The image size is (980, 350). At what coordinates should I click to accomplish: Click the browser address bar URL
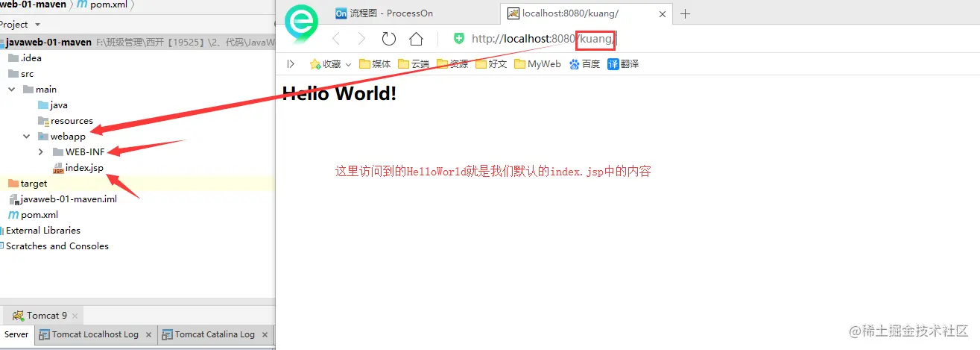(544, 39)
